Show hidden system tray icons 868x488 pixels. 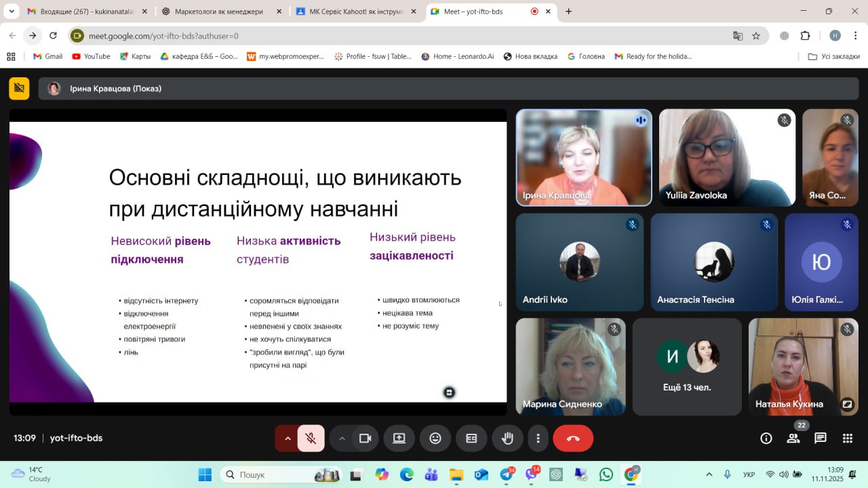click(x=709, y=474)
